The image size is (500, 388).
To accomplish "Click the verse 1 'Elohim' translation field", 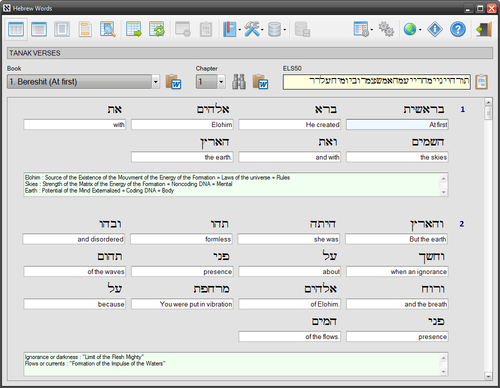I will [x=182, y=125].
